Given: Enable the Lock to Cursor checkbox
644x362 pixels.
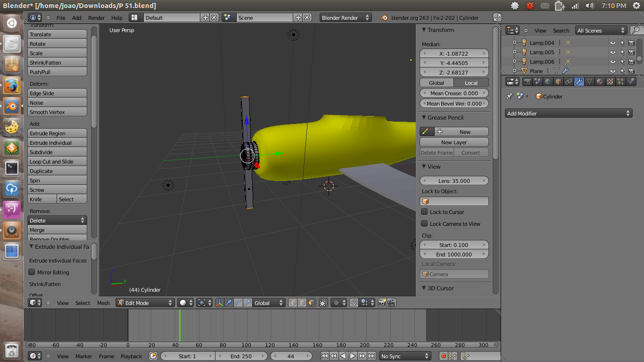Looking at the screenshot, I should pyautogui.click(x=424, y=212).
